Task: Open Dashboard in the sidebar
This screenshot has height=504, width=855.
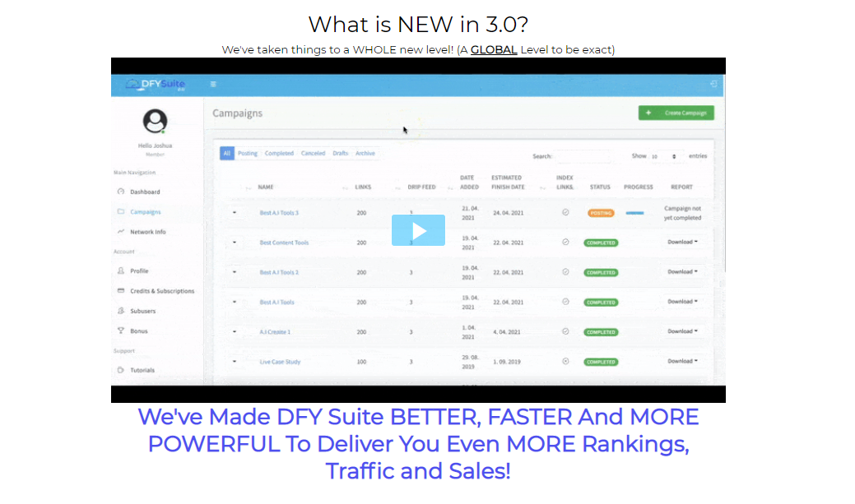Action: click(x=145, y=192)
